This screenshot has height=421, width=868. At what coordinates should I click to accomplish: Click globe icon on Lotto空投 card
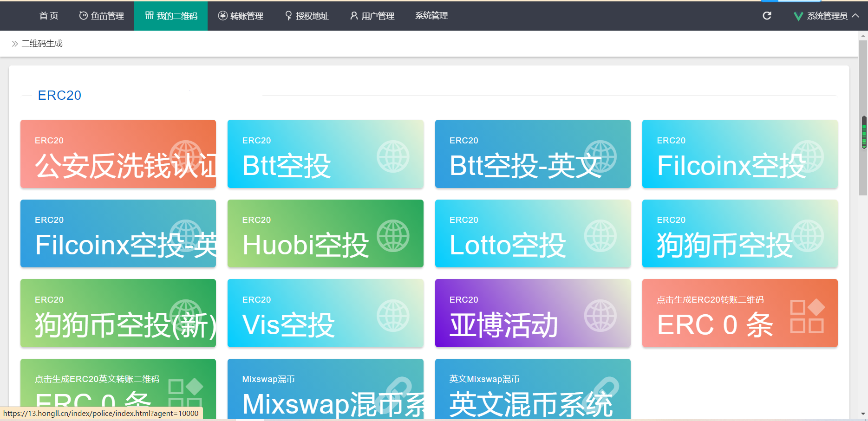point(600,236)
